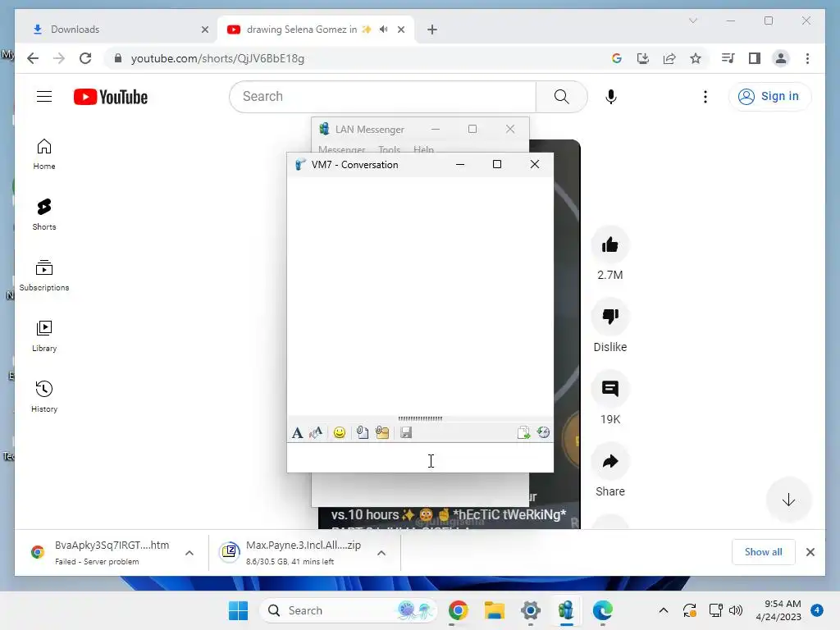This screenshot has width=840, height=630.
Task: Open the font color tool in the VM7 conversation
Action: [x=316, y=433]
